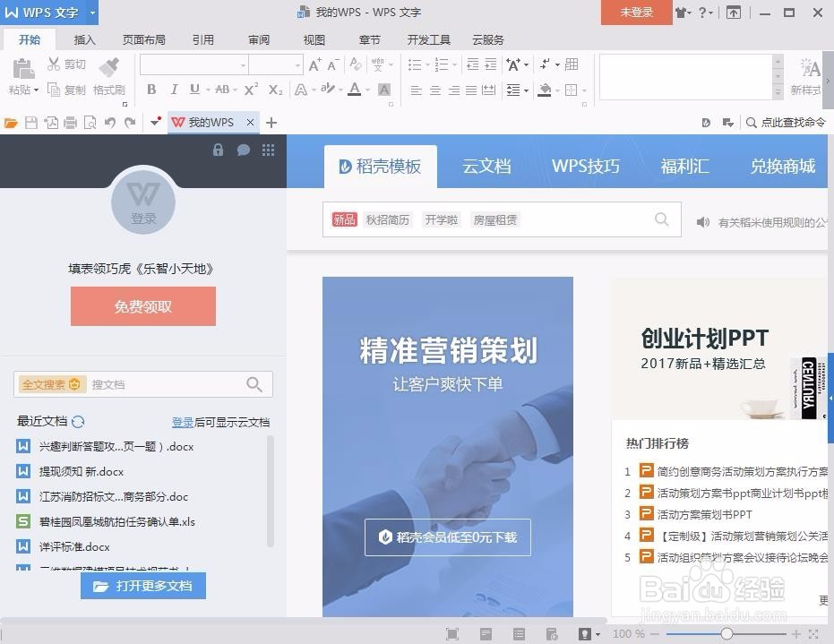The image size is (834, 644).
Task: Toggle strikethrough AB formatting
Action: tap(222, 90)
